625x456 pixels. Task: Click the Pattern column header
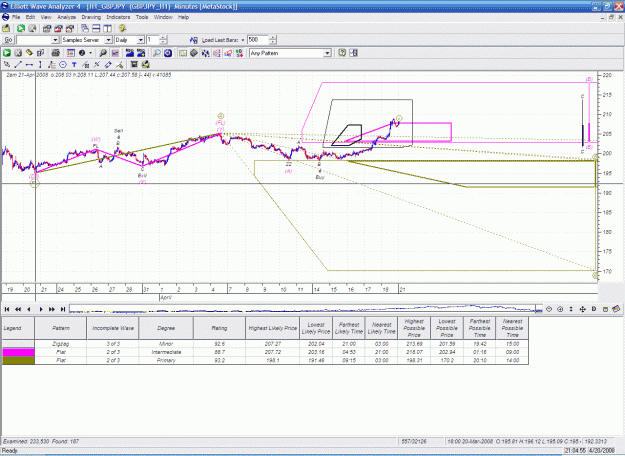tap(61, 328)
